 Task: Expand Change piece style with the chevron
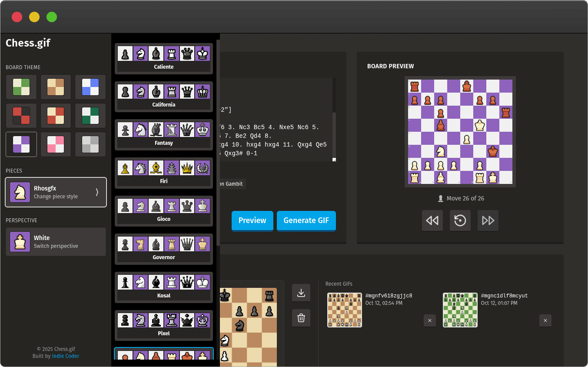(x=96, y=192)
